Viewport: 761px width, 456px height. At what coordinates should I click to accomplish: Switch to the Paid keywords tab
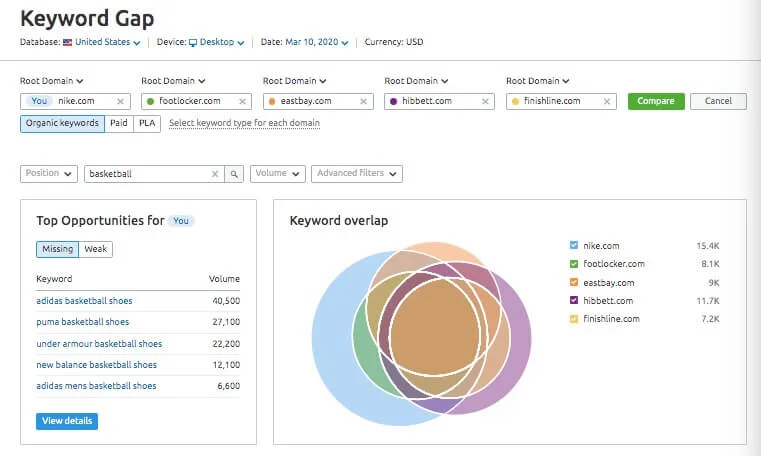[x=119, y=123]
